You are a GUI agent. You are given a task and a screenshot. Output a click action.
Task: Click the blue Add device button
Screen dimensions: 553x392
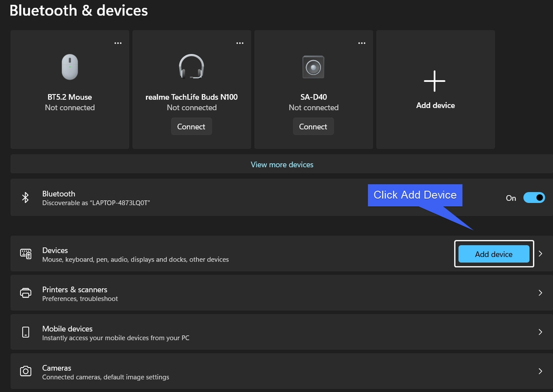494,254
